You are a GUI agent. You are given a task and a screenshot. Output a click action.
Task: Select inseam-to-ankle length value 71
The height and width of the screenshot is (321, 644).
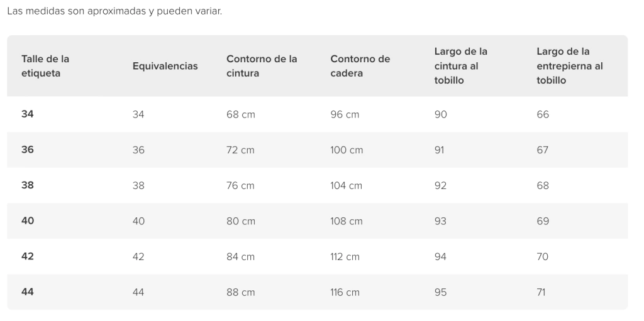tap(541, 292)
